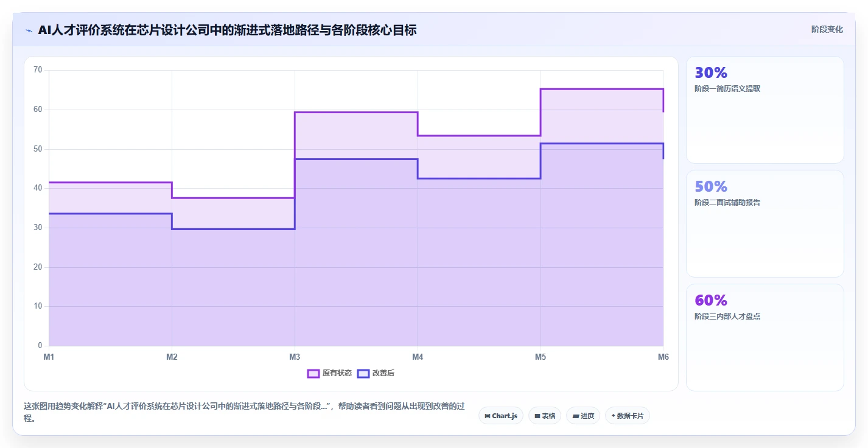Toggle the 改善后 legend swatch
Screen dimensions: 868x448
point(363,373)
